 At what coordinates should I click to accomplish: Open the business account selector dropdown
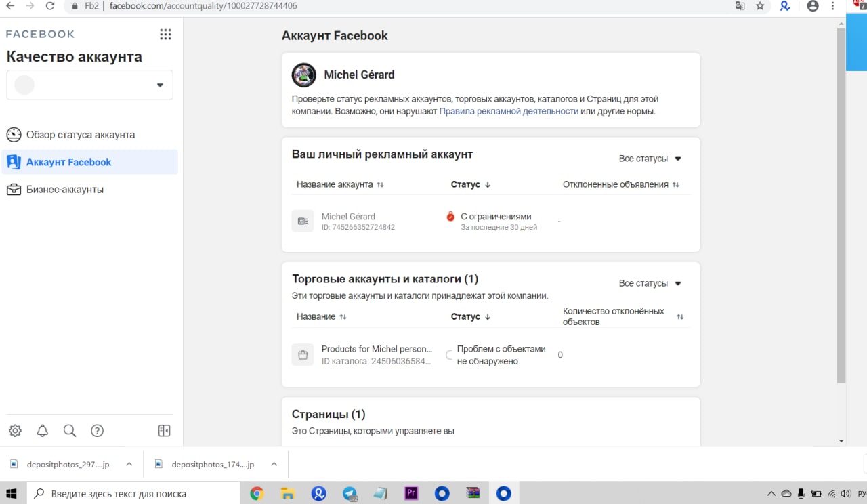pos(89,85)
